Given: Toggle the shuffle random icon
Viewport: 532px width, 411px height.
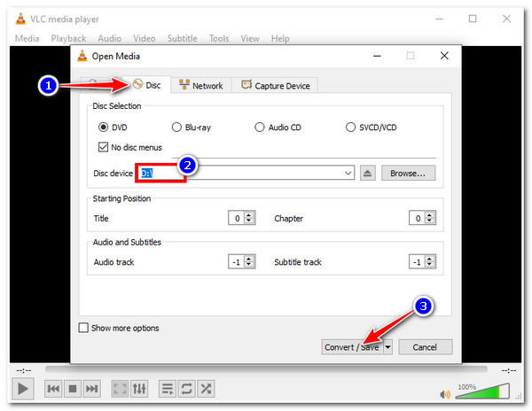Looking at the screenshot, I should [x=206, y=388].
